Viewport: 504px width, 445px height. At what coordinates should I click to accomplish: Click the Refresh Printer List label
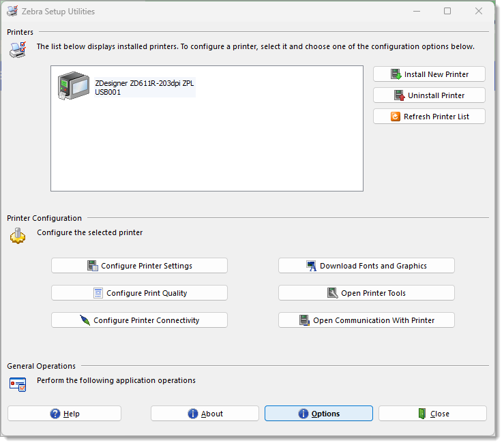click(436, 117)
